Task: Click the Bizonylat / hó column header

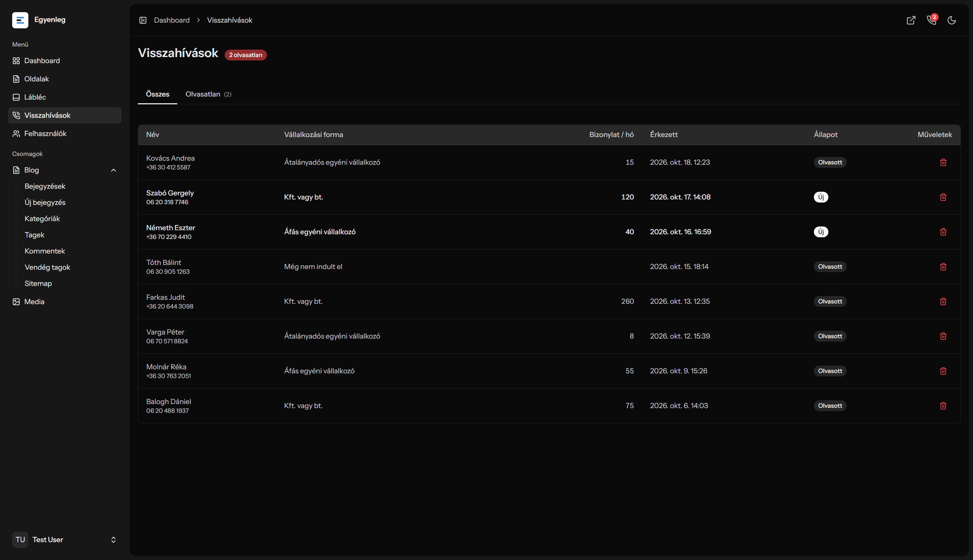Action: (x=612, y=135)
